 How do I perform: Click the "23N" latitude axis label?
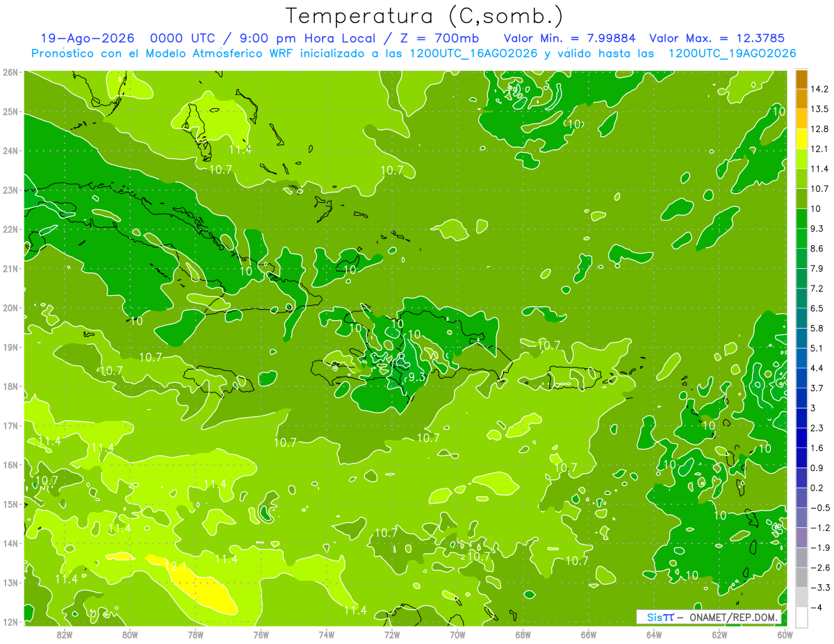pyautogui.click(x=10, y=190)
